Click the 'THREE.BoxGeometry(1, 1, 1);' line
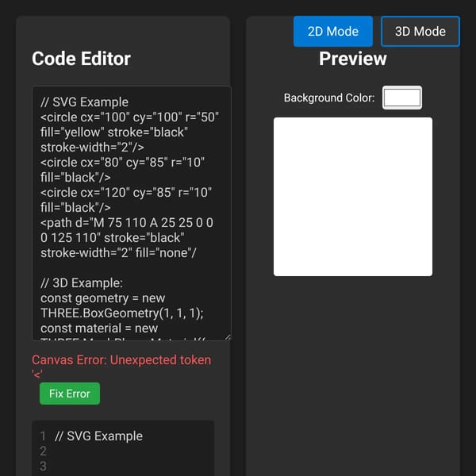This screenshot has width=476, height=476. click(122, 313)
